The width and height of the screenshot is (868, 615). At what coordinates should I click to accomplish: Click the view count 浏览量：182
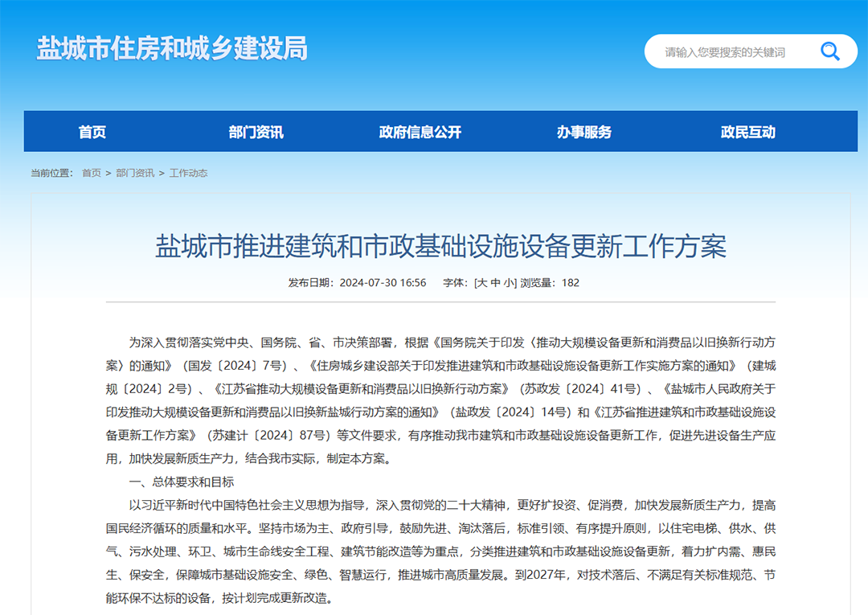pos(549,283)
